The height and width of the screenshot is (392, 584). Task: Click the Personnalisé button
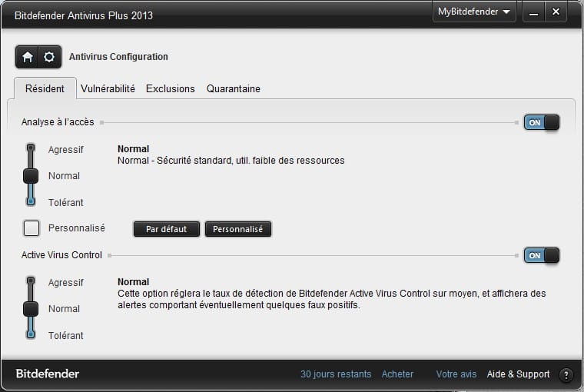pos(238,229)
